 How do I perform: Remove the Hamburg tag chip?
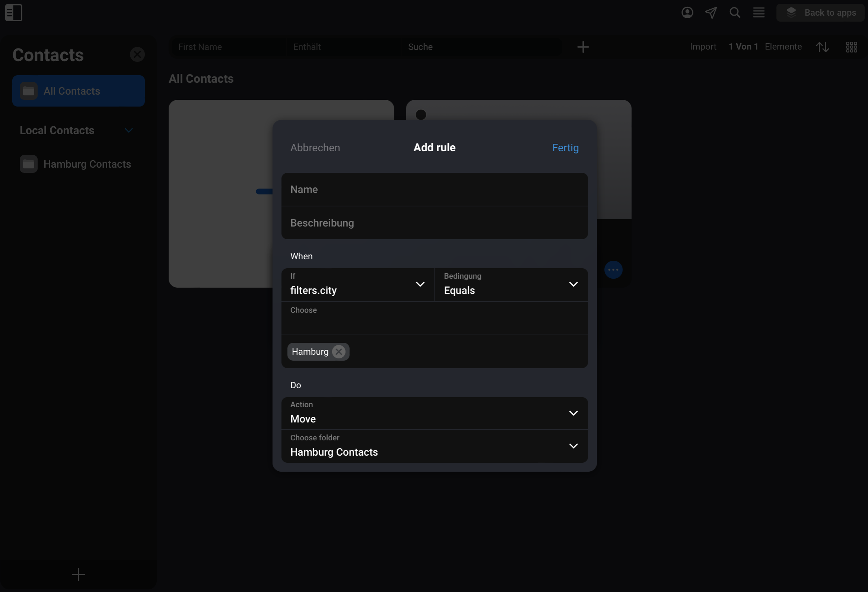[x=338, y=352]
